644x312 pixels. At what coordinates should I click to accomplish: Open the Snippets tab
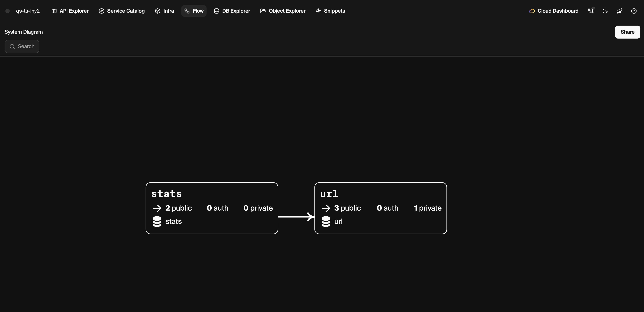pyautogui.click(x=330, y=11)
